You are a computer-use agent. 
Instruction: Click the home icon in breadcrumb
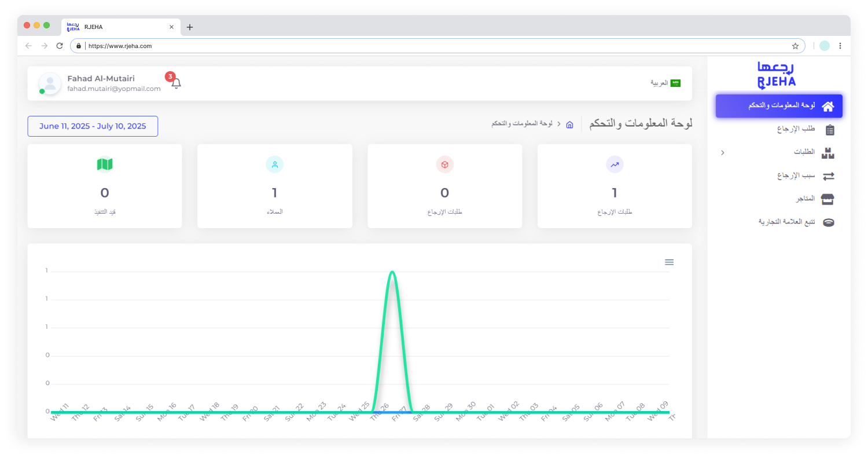569,124
